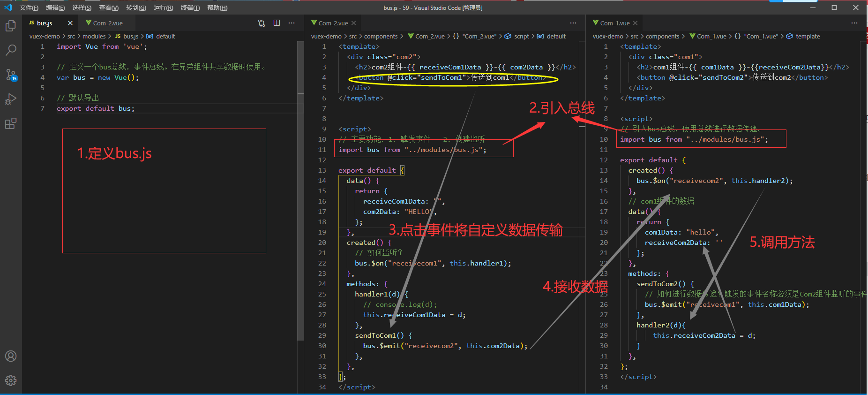The height and width of the screenshot is (395, 868).
Task: Open the template breadcrumb in the right editor
Action: [x=803, y=36]
